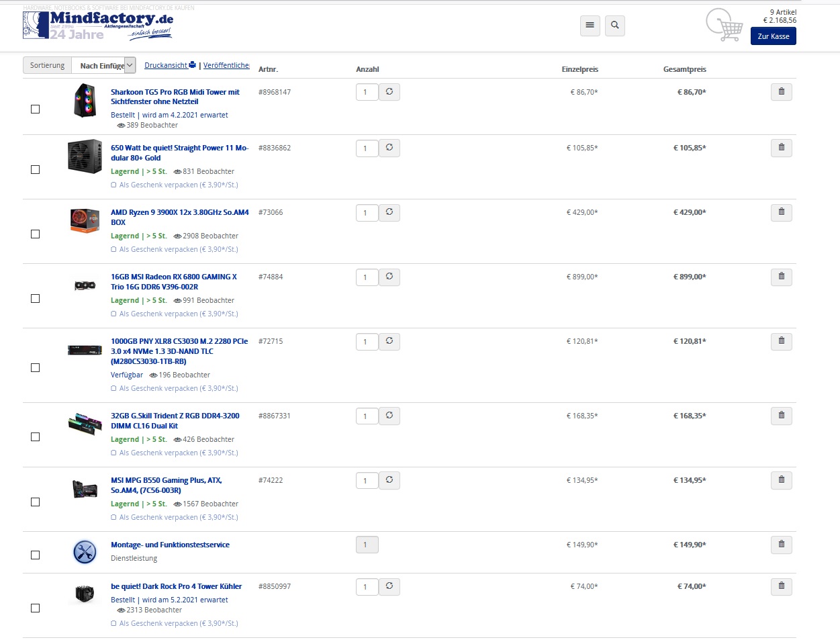Click the Sortierung label

tap(48, 65)
